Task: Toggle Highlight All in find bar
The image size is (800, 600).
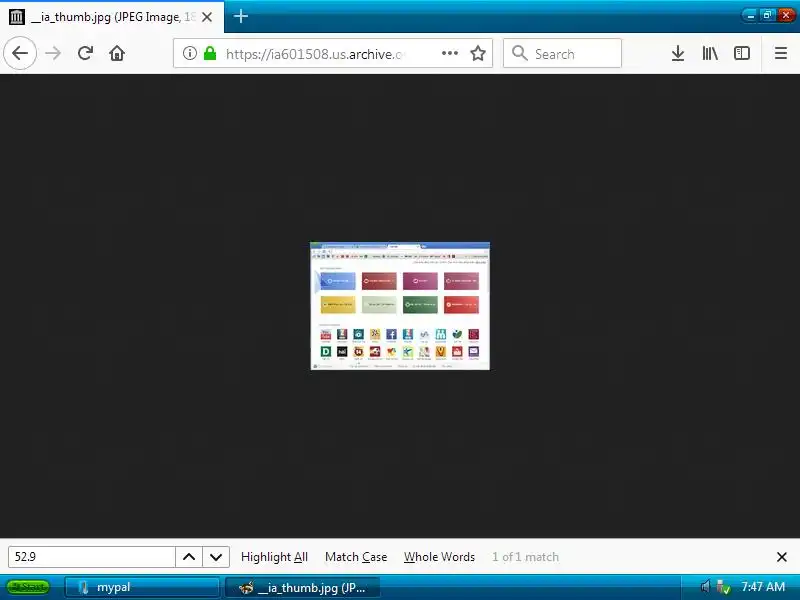Action: coord(274,557)
